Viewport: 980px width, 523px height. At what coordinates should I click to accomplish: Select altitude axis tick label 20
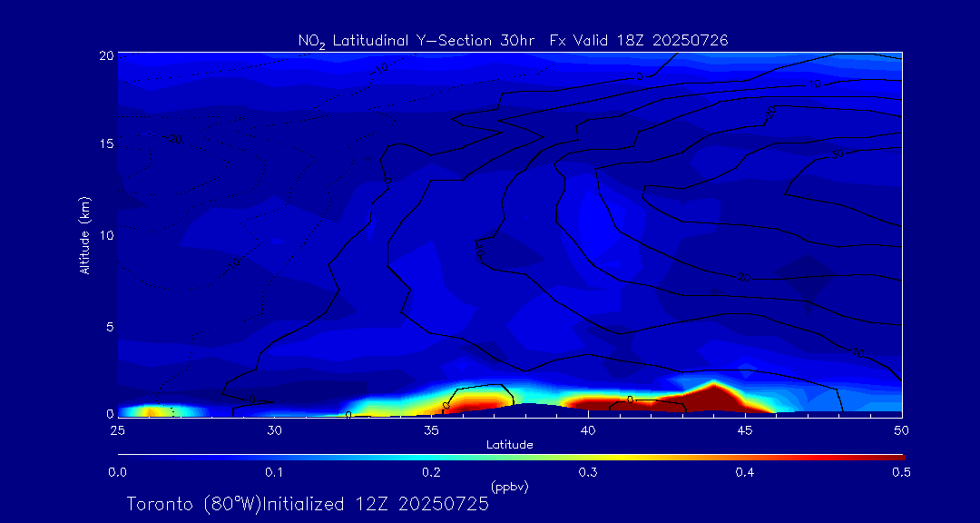[x=106, y=55]
